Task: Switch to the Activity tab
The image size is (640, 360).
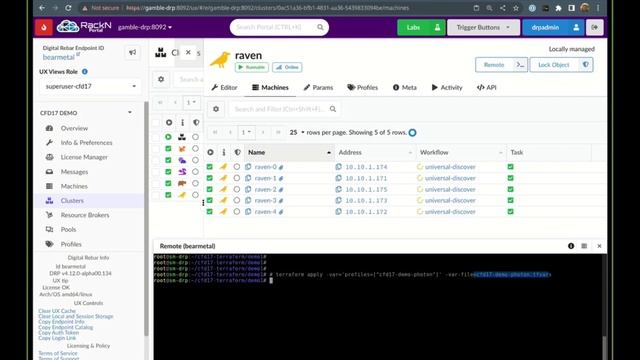Action: [x=447, y=87]
